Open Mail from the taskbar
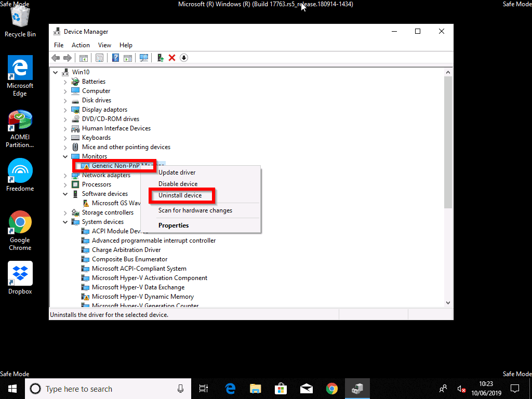This screenshot has height=399, width=532. (x=307, y=389)
